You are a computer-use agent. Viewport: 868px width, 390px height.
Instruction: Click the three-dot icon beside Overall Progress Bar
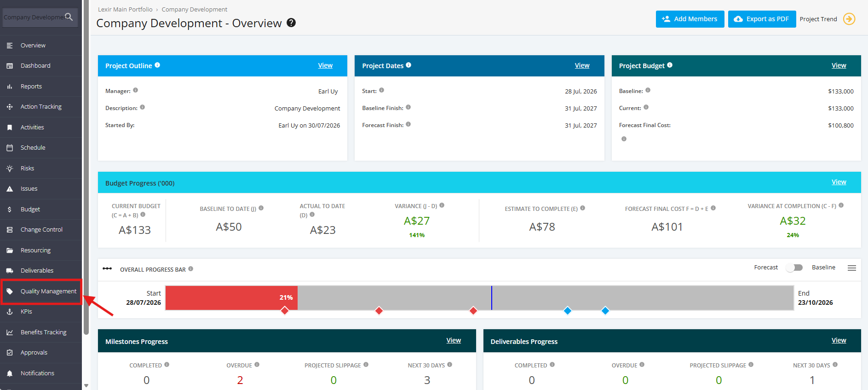pyautogui.click(x=107, y=269)
